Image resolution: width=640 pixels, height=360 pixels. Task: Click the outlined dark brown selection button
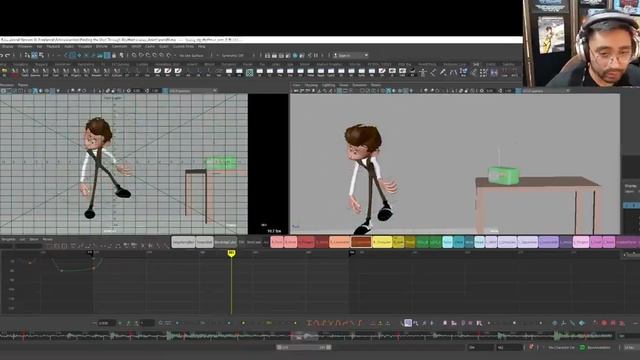361,242
